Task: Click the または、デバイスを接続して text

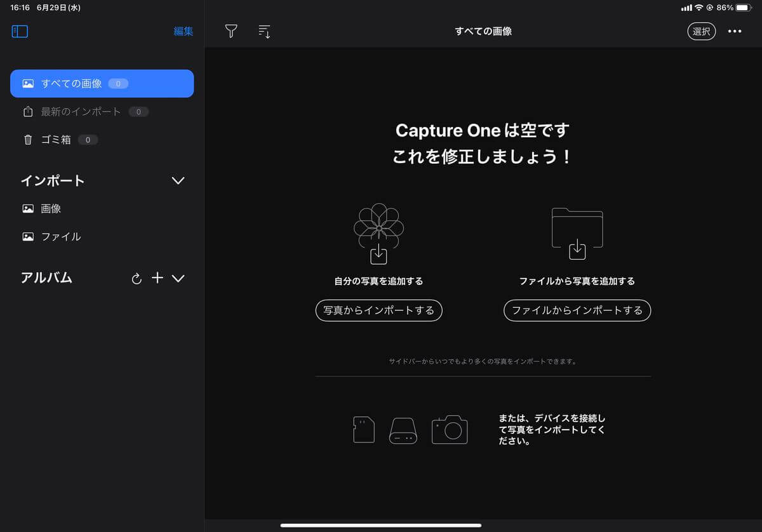Action: coord(552,430)
